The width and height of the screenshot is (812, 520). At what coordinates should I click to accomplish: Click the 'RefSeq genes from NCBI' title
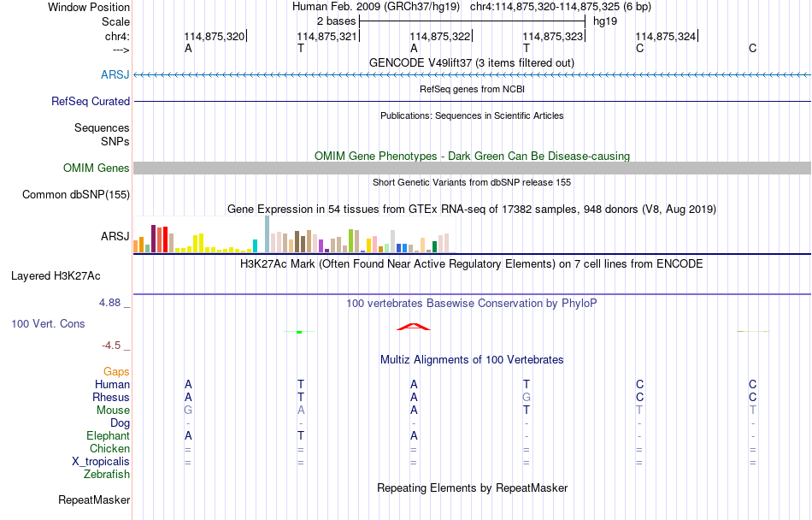pyautogui.click(x=472, y=89)
